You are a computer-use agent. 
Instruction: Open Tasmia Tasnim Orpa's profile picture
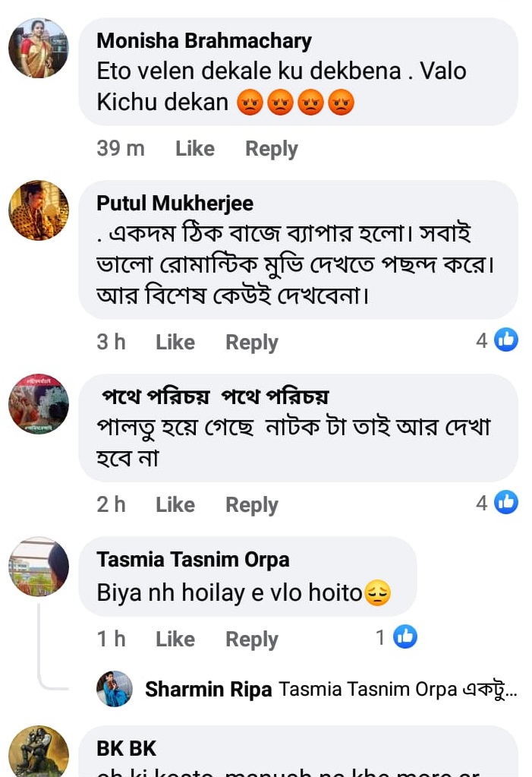coord(39,567)
